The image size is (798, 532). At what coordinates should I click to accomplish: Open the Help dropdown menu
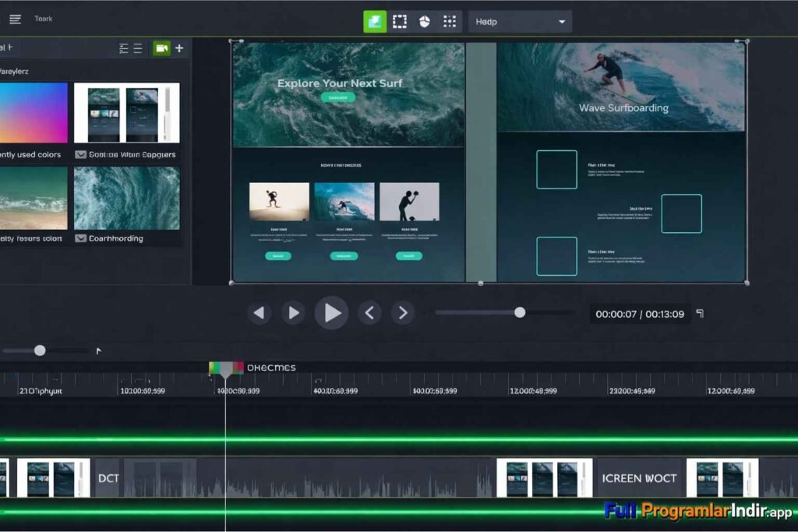pyautogui.click(x=520, y=21)
